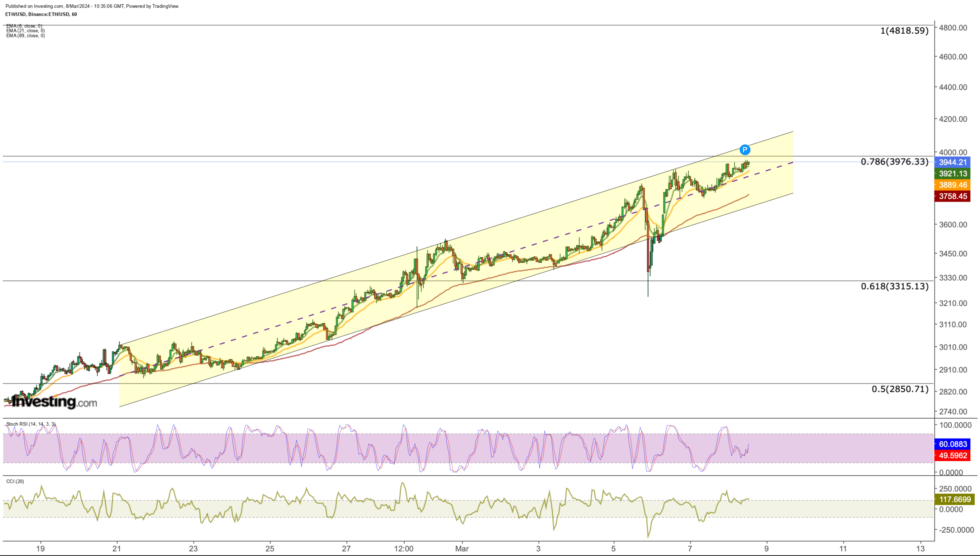Click the CCI value tag 117.6699

tap(954, 499)
